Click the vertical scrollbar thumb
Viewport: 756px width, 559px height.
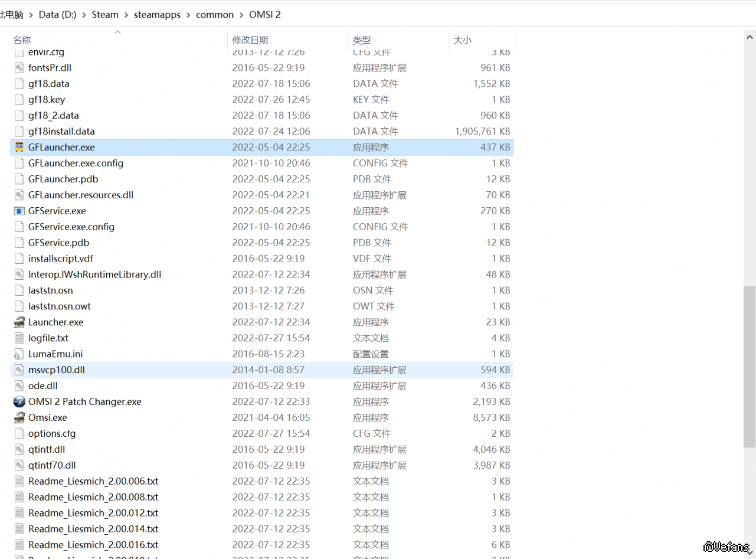(749, 366)
